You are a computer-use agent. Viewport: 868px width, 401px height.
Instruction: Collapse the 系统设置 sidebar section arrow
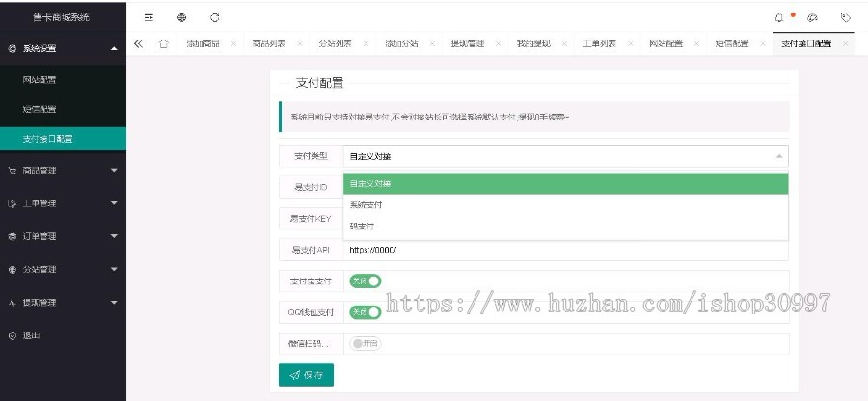[x=114, y=48]
